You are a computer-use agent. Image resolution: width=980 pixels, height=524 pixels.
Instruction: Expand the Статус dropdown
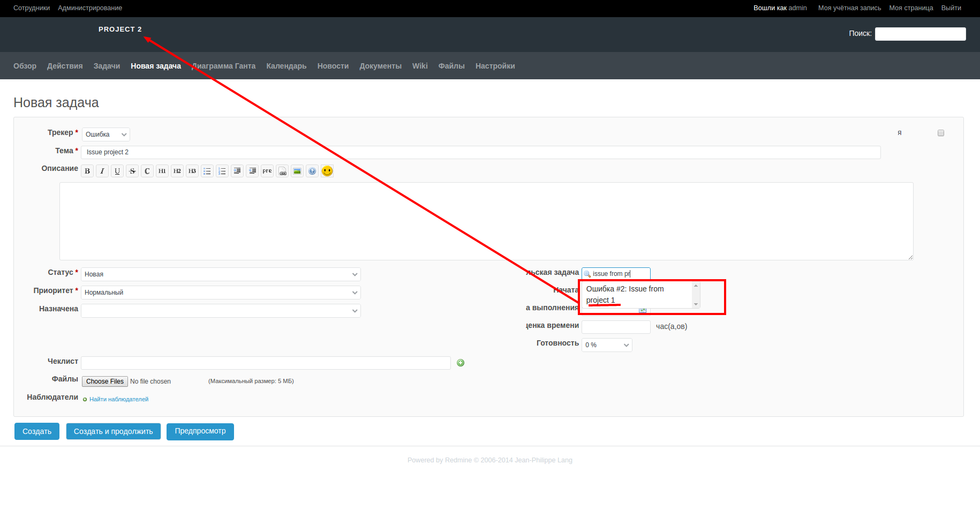(x=221, y=274)
